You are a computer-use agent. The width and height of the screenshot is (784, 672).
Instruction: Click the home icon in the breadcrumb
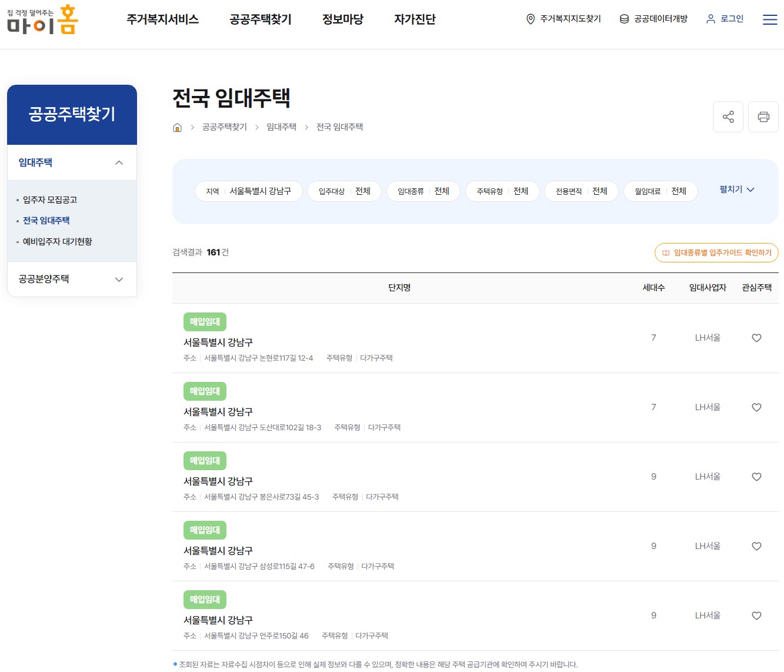point(177,127)
